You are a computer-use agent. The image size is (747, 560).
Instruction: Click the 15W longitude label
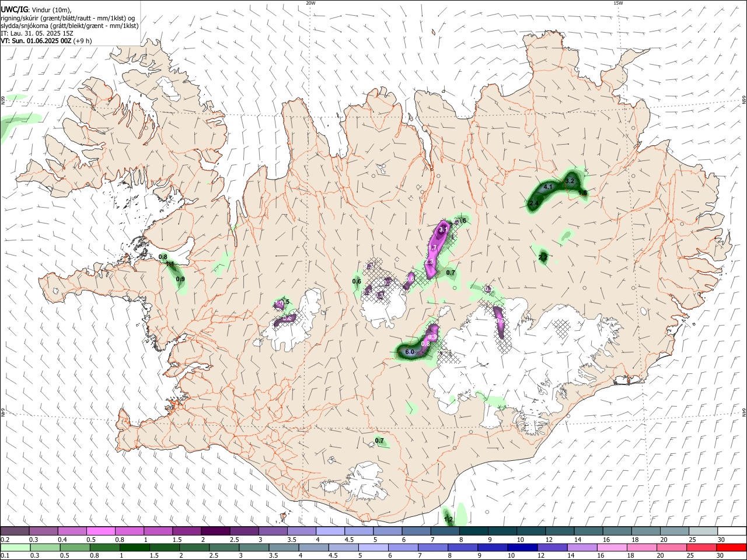[x=618, y=3]
